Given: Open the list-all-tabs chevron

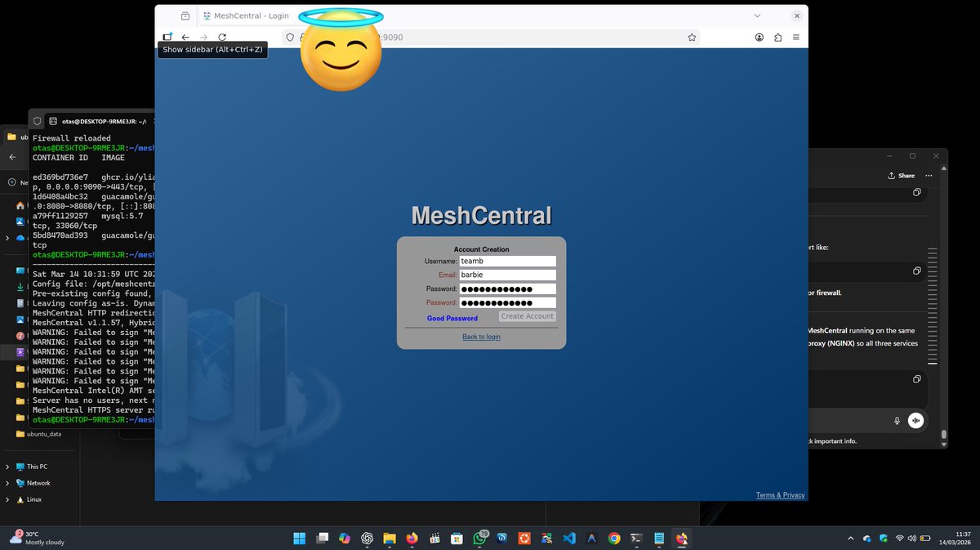Looking at the screenshot, I should coord(757,16).
